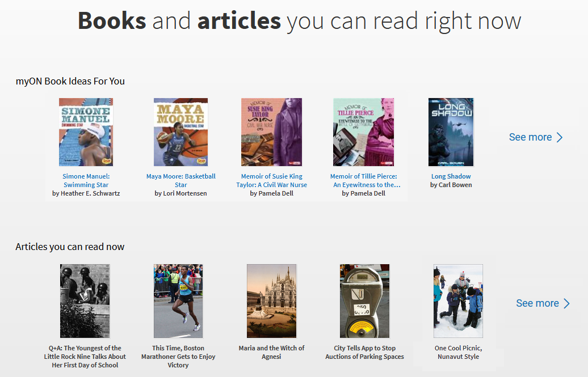Open the parking meter article image
588x377 pixels.
364,301
